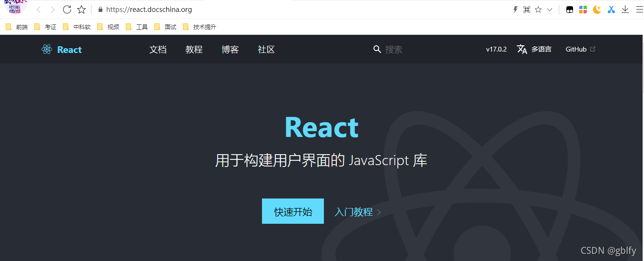Click the translate languages icon

pyautogui.click(x=522, y=49)
